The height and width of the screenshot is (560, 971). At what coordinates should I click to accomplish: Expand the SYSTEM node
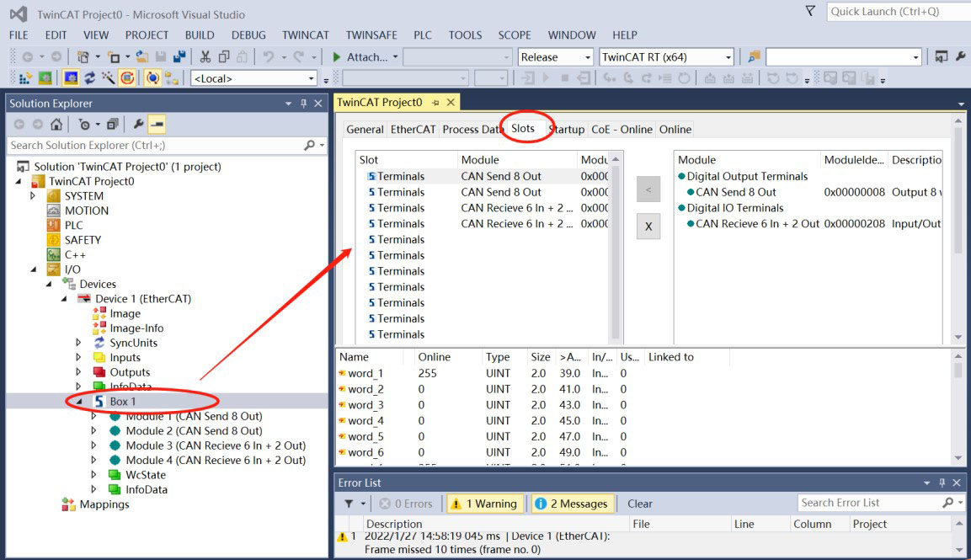pos(34,195)
